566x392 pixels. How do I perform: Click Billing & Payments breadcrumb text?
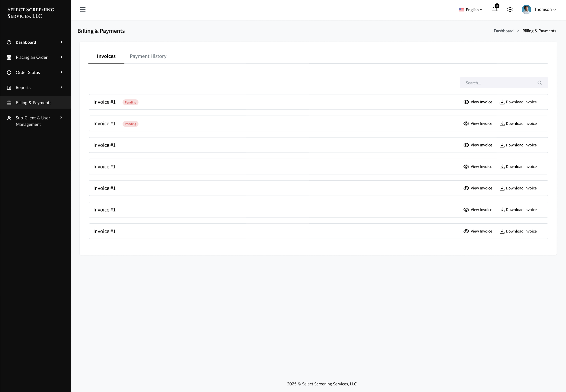[539, 31]
